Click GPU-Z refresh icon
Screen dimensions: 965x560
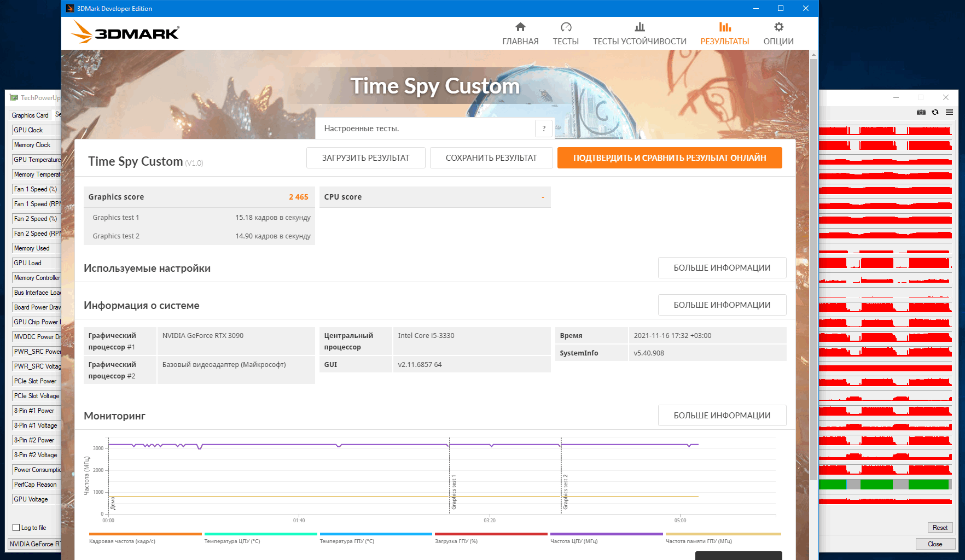coord(935,112)
